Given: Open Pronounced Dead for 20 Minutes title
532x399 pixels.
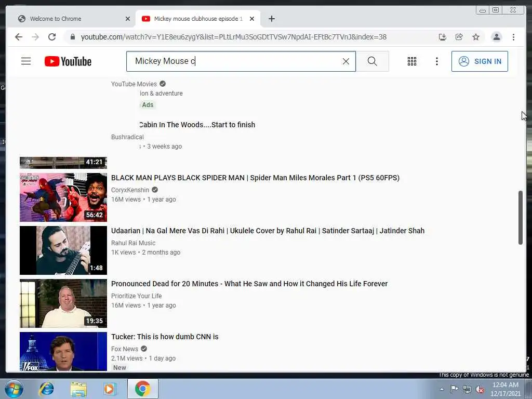Looking at the screenshot, I should click(249, 284).
